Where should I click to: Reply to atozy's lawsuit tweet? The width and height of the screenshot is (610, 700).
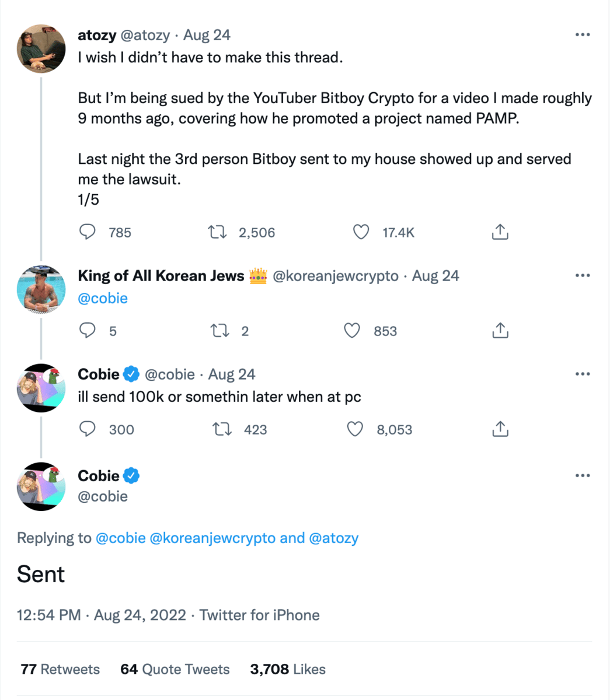[x=88, y=232]
